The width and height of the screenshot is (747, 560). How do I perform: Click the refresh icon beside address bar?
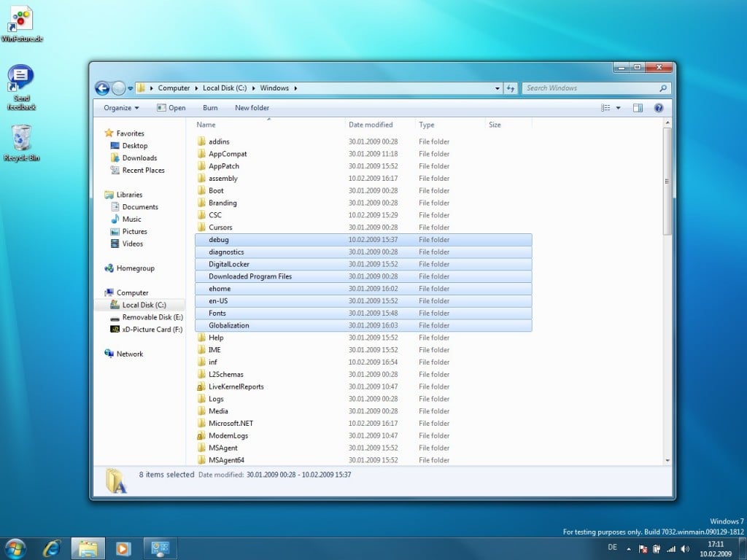click(511, 88)
